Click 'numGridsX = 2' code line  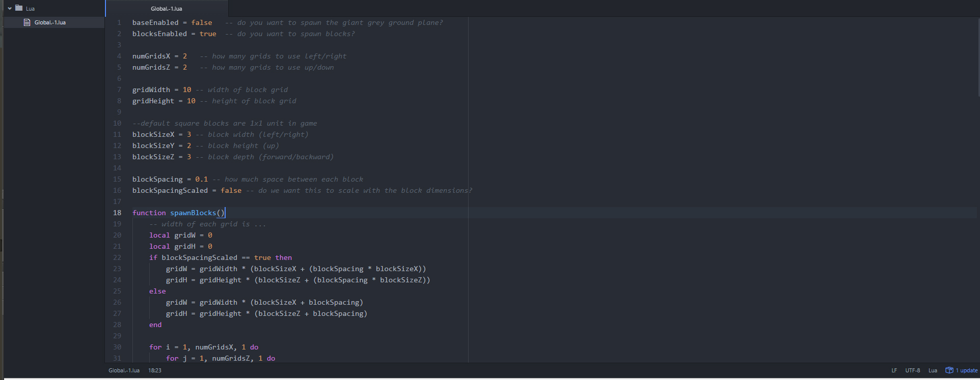[159, 56]
